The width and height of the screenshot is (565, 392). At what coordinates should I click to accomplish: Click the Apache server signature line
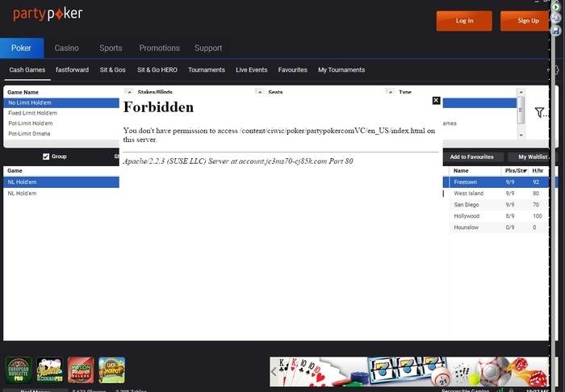(x=238, y=161)
